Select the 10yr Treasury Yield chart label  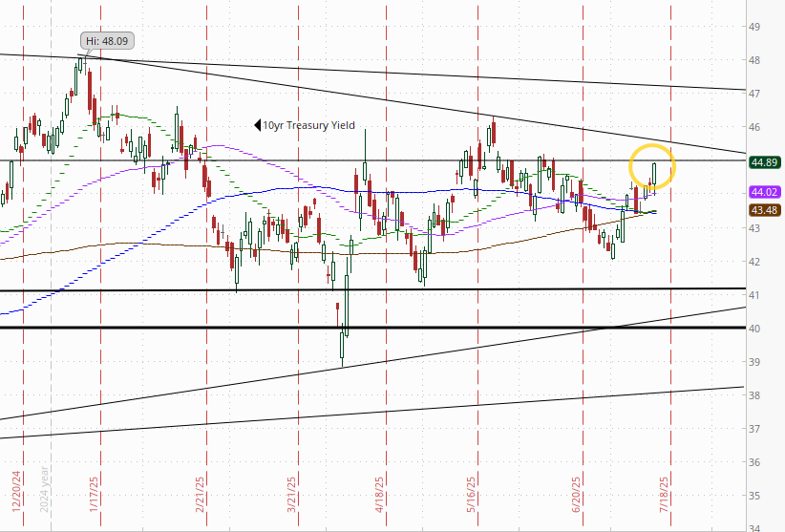[308, 125]
